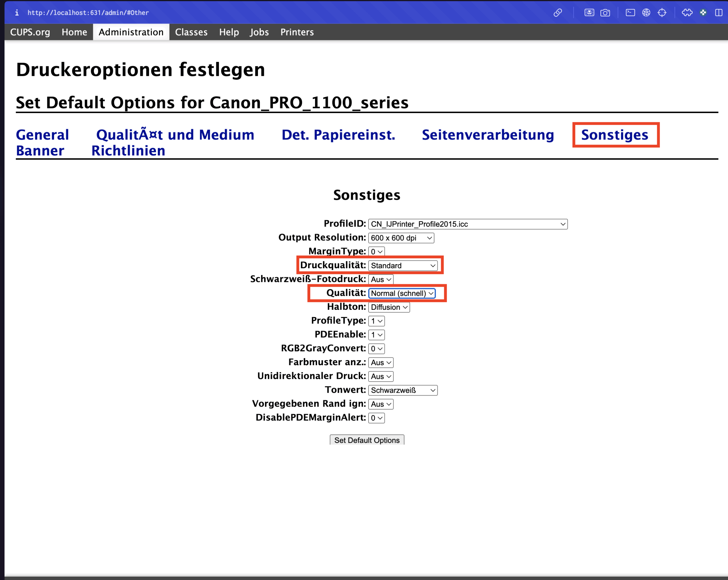Open the extensions puzzle piece icon
Screen dimensions: 728x580
click(x=687, y=13)
